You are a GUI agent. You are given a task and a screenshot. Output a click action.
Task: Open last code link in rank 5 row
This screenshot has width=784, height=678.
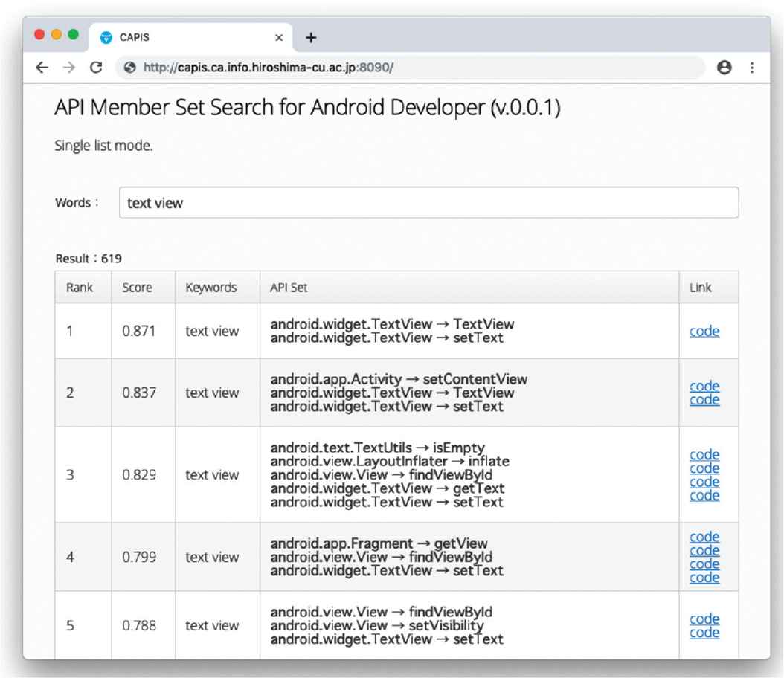coord(704,633)
